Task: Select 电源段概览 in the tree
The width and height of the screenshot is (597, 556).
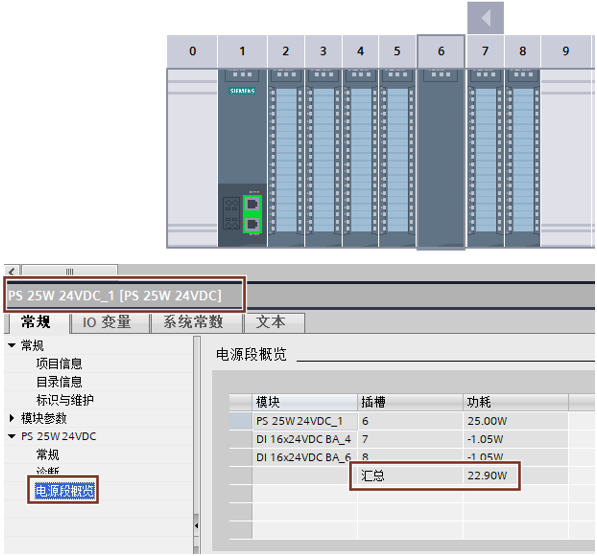Action: pos(64,490)
